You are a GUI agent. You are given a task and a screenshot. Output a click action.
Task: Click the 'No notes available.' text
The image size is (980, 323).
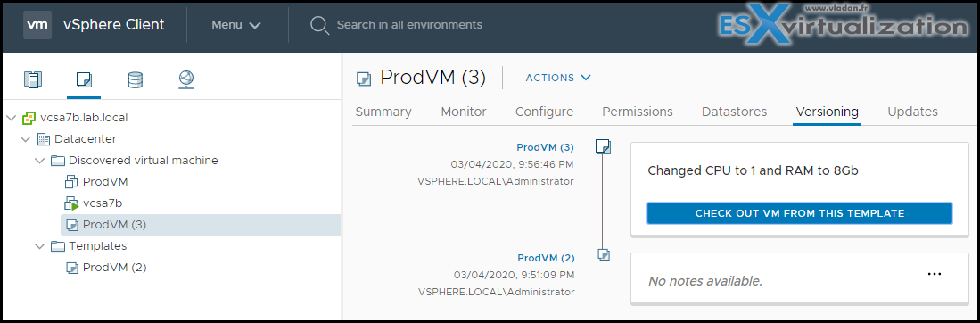705,281
